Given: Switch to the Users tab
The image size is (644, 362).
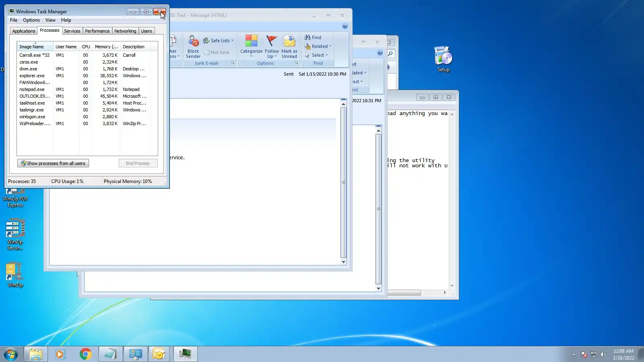Looking at the screenshot, I should [147, 31].
